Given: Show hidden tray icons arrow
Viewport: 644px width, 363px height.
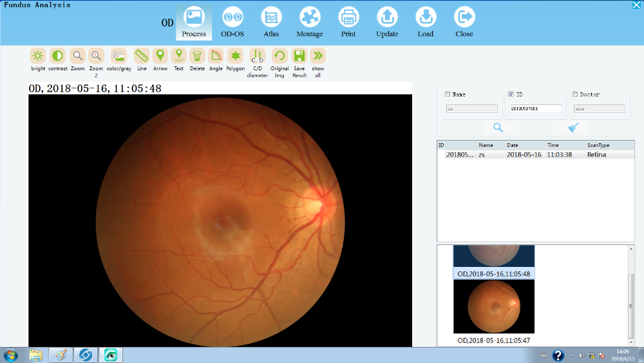Looking at the screenshot, I should click(x=572, y=355).
